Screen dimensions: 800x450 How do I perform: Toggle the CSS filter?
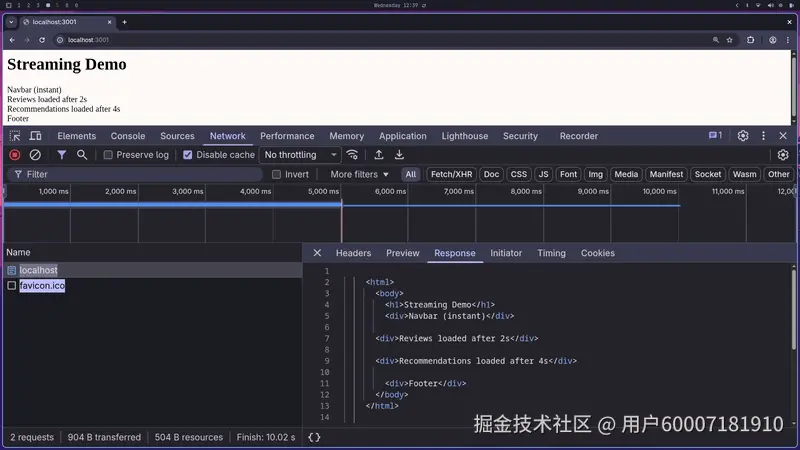click(518, 174)
